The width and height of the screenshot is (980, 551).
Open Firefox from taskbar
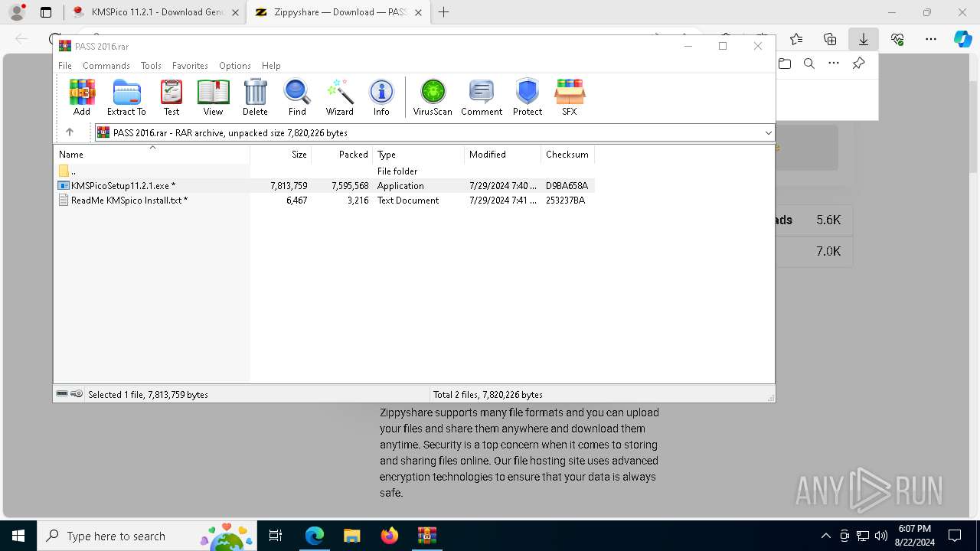[x=390, y=536]
